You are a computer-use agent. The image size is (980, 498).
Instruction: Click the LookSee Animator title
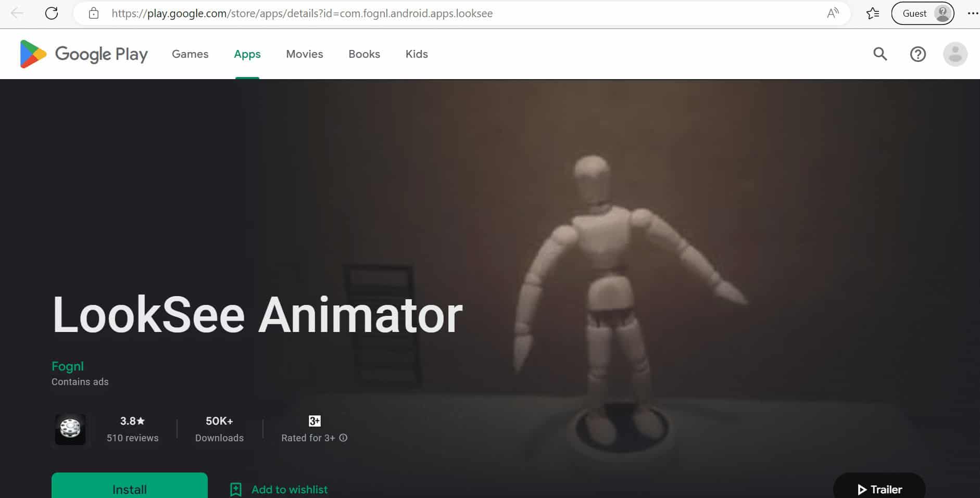(257, 315)
